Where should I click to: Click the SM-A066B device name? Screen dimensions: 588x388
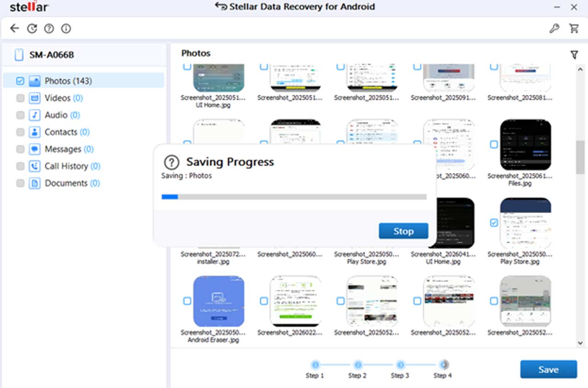52,55
